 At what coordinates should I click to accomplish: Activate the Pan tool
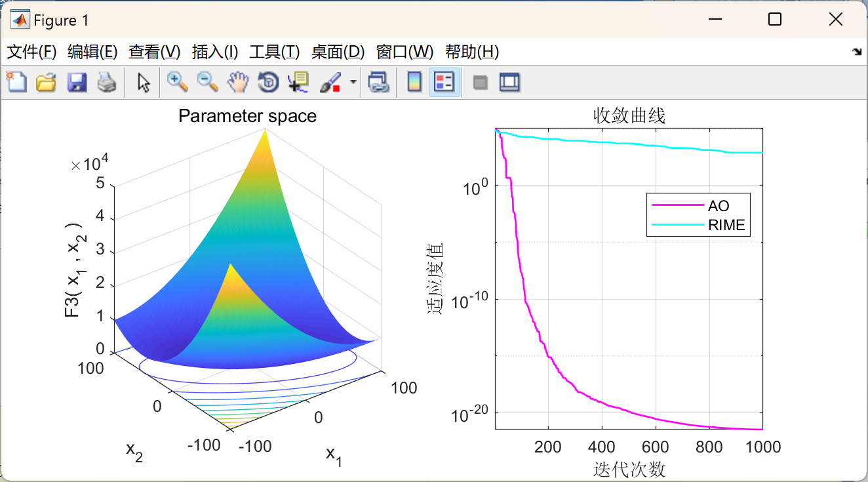point(237,82)
